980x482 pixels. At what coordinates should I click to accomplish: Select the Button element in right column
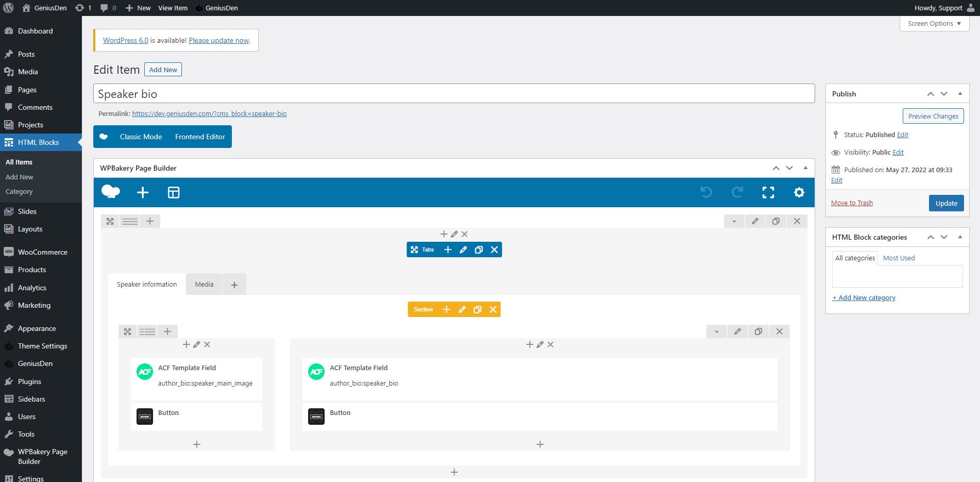pyautogui.click(x=539, y=417)
